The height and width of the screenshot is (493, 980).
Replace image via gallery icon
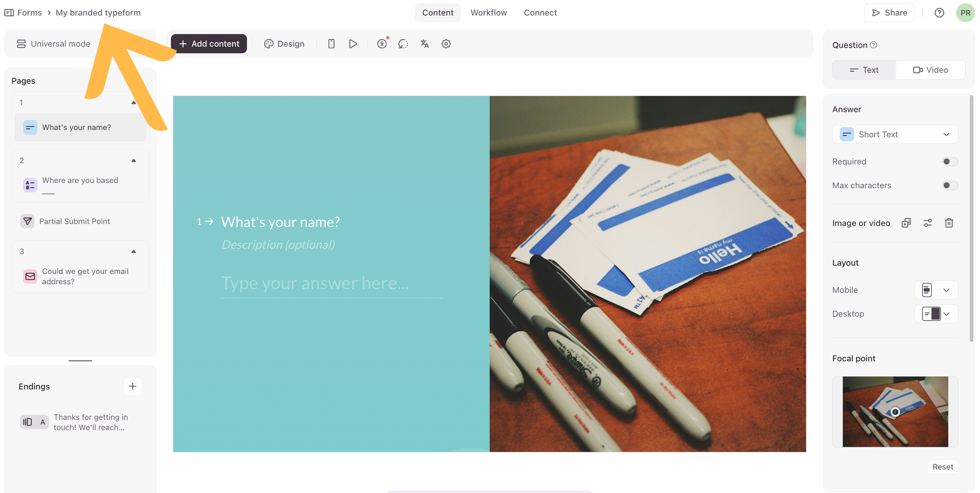click(906, 223)
